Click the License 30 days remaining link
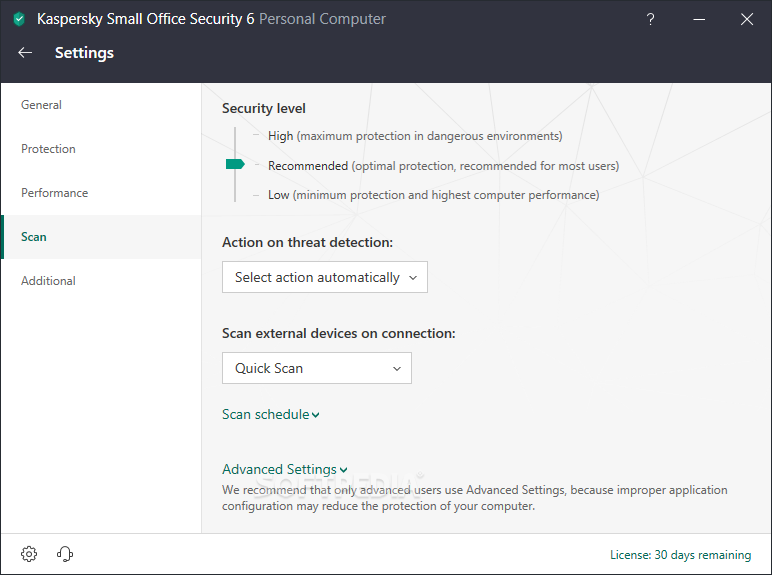The height and width of the screenshot is (575, 772). [680, 555]
